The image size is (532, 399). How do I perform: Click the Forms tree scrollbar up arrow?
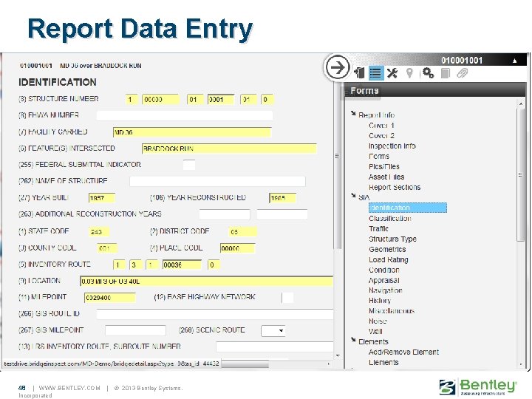pos(521,103)
